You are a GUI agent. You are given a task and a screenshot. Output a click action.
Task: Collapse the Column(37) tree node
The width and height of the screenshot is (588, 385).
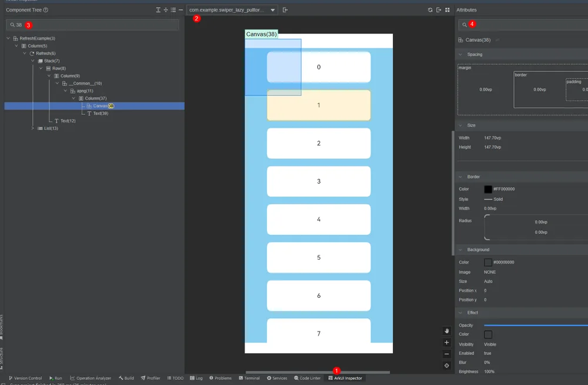tap(73, 98)
